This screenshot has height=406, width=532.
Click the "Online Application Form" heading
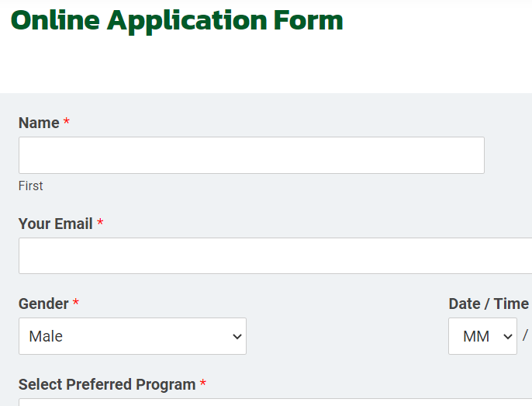click(x=177, y=20)
